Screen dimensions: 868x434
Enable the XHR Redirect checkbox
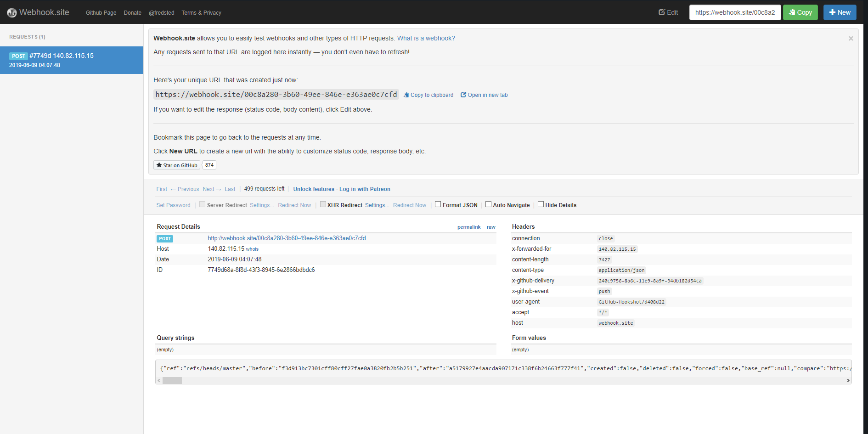click(x=323, y=205)
